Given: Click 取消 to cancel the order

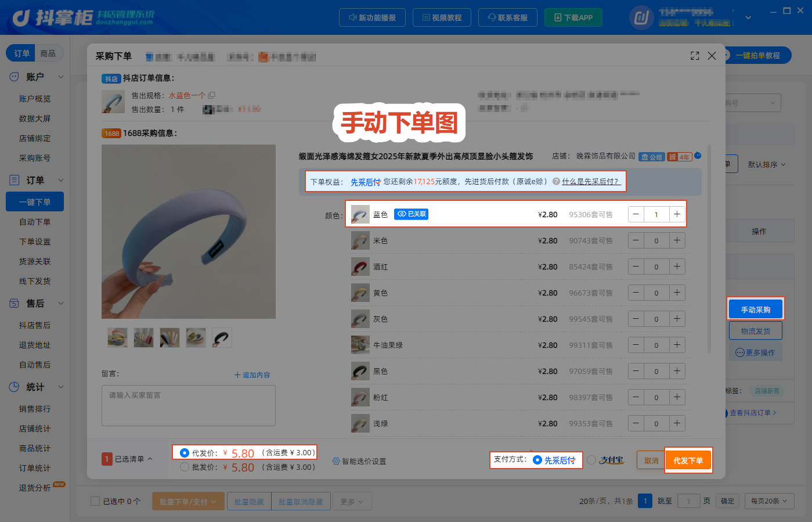Looking at the screenshot, I should tap(651, 460).
